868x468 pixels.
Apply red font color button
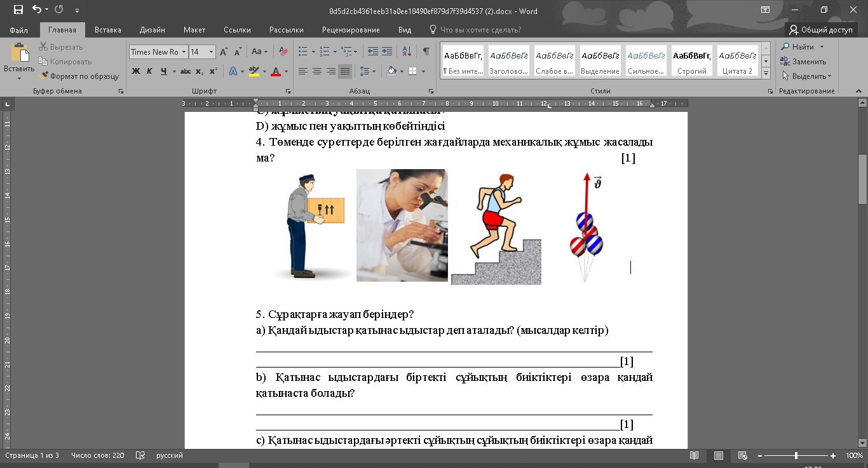point(276,71)
